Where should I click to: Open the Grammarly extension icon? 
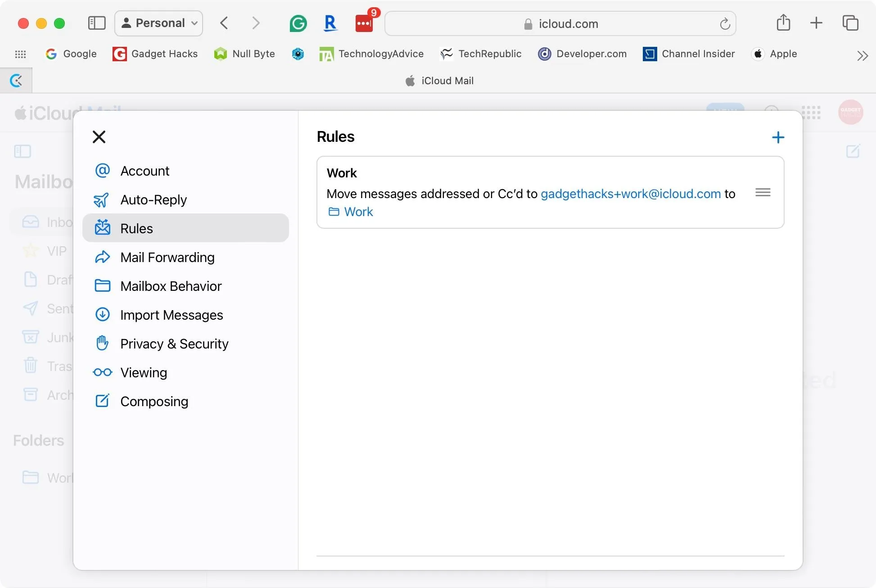click(x=298, y=23)
